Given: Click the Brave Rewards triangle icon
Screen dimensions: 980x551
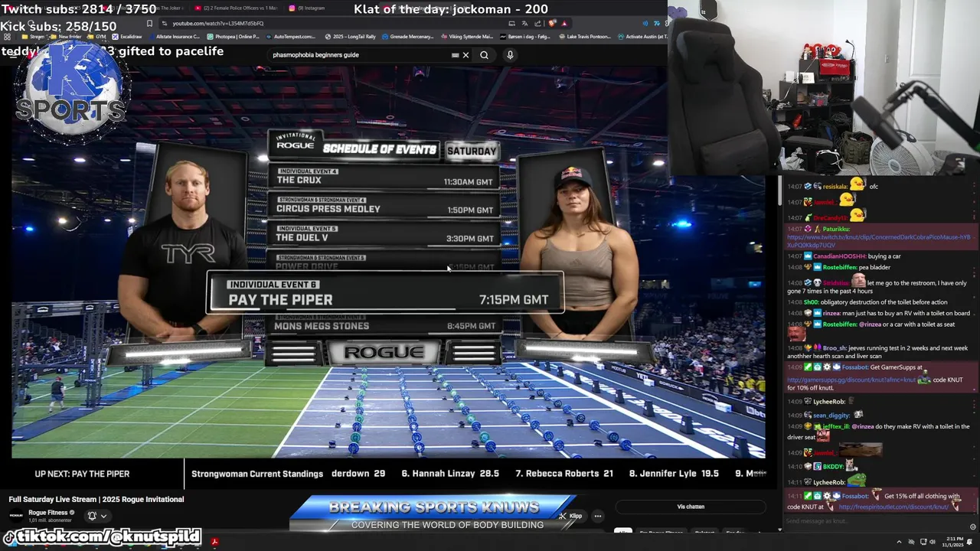Looking at the screenshot, I should pos(564,23).
